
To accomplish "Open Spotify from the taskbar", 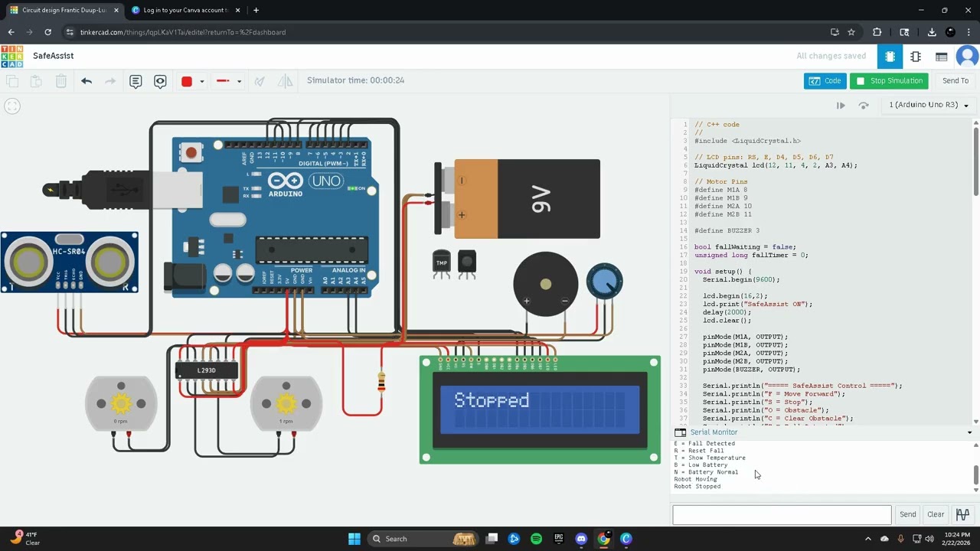I will [x=536, y=539].
